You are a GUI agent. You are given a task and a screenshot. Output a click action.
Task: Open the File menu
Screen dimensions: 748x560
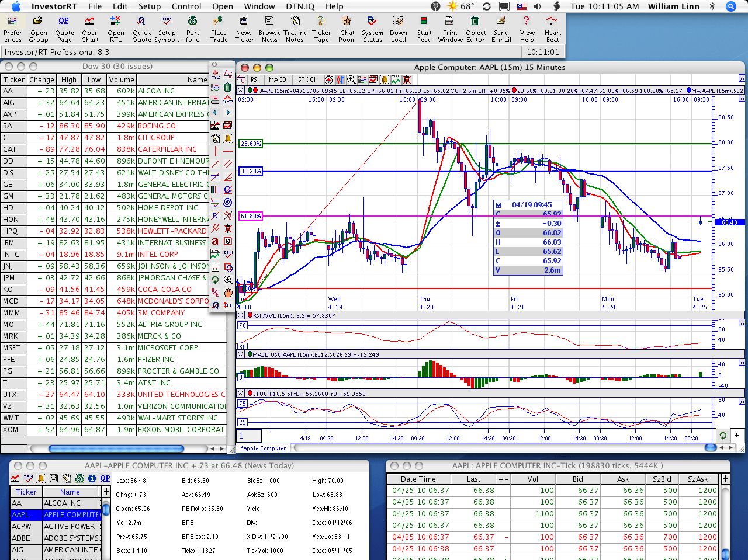point(95,6)
